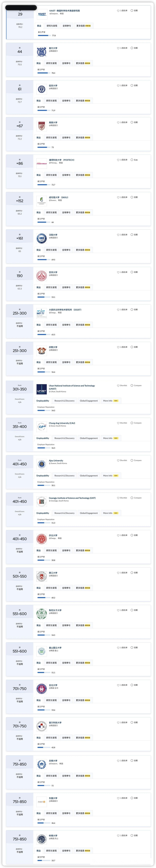Click the Kyung Hee University (庆熙大学) crest
This screenshot has width=156, height=868.
tap(41, 350)
